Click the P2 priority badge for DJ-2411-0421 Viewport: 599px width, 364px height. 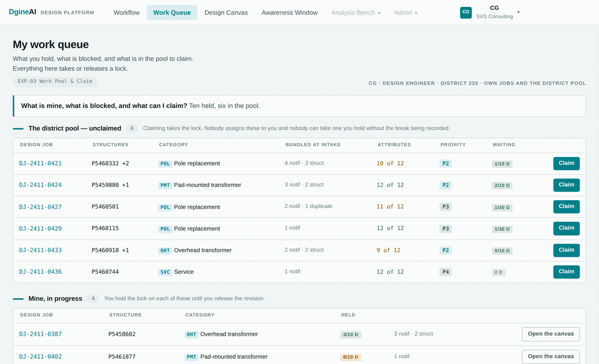tap(446, 163)
